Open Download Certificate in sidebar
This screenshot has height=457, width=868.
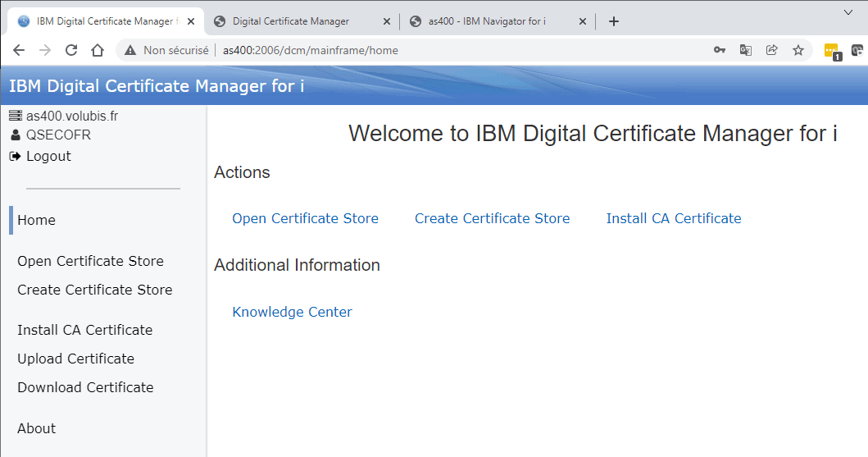(x=85, y=388)
